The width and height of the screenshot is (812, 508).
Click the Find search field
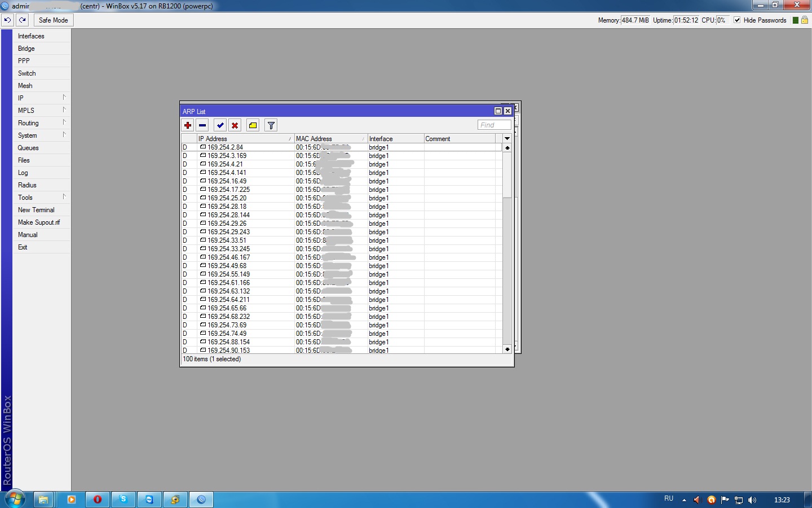494,125
